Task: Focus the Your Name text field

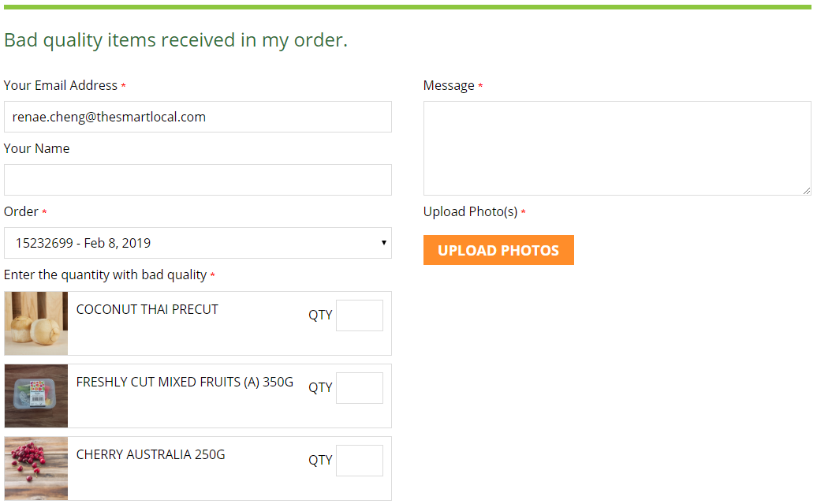Action: coord(197,180)
